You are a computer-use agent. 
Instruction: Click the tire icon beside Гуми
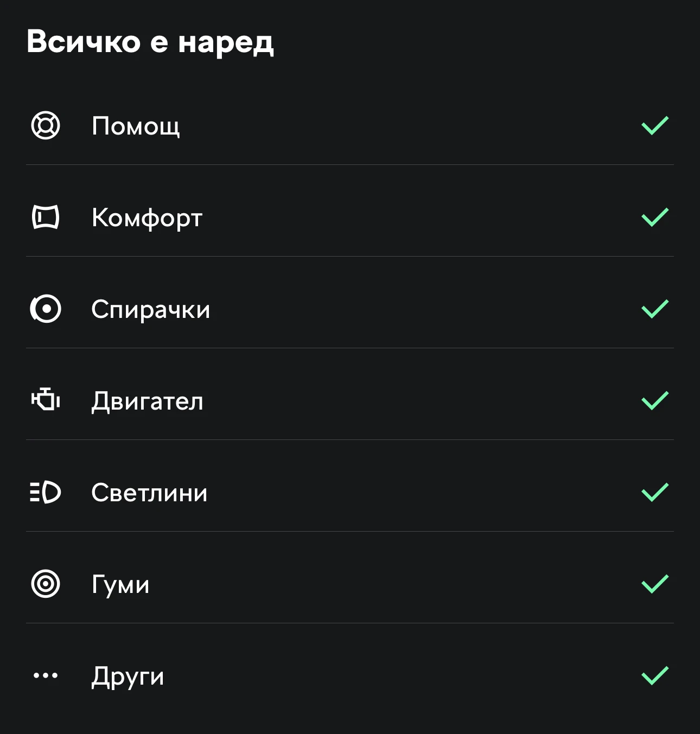[x=46, y=584]
